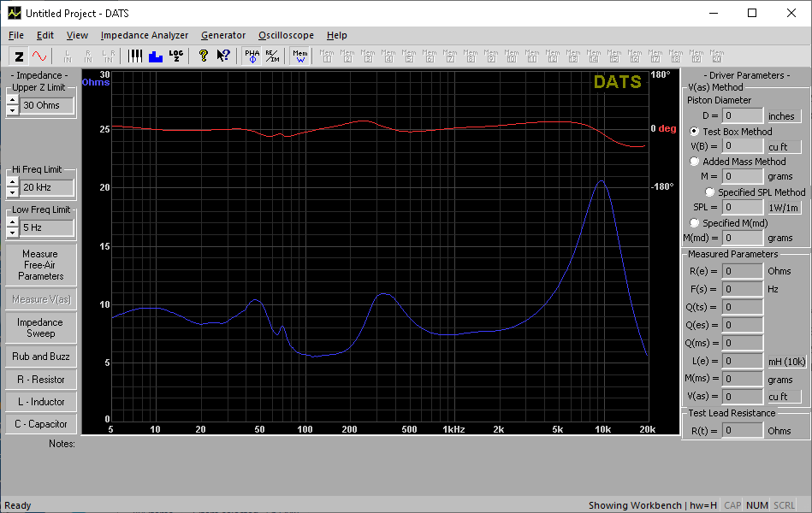Click the Measure Free-Air Parameters button
The image size is (812, 513).
[x=40, y=265]
